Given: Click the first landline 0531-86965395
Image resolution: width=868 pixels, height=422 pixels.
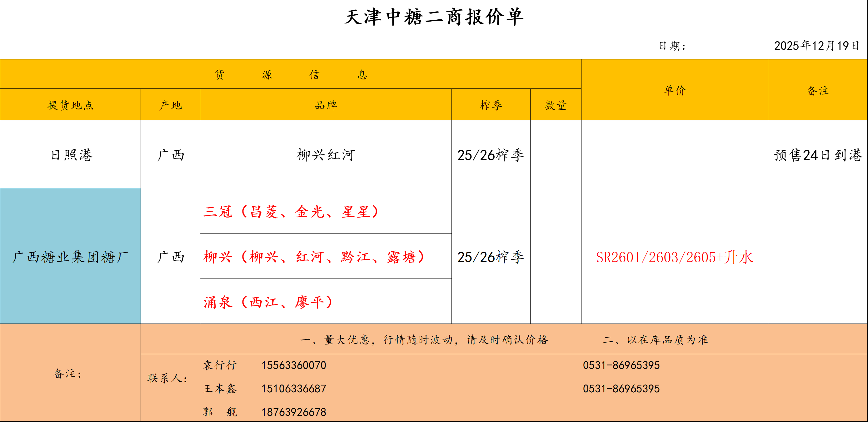Looking at the screenshot, I should pos(621,365).
